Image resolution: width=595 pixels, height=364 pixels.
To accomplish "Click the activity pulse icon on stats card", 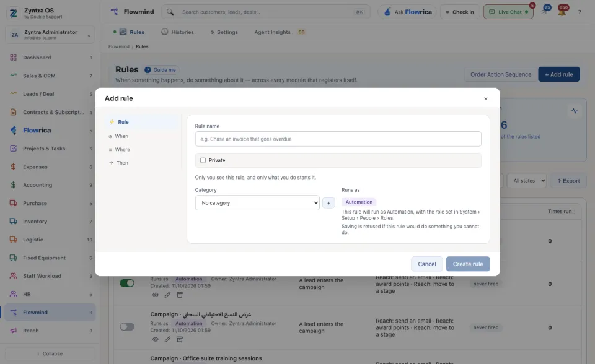I will point(574,111).
